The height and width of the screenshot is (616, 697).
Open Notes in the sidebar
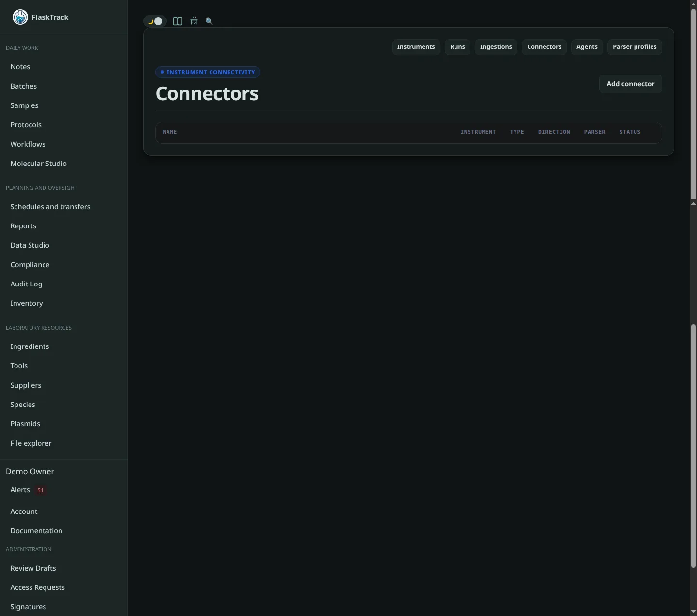[63, 67]
